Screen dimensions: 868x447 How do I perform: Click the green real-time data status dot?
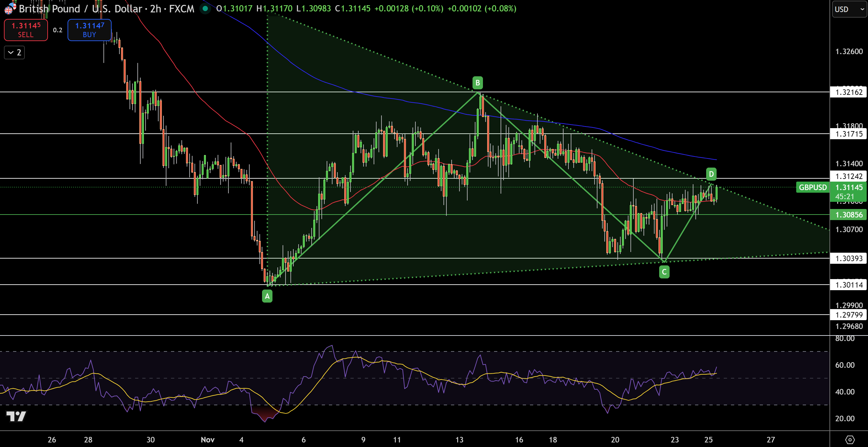pyautogui.click(x=205, y=9)
